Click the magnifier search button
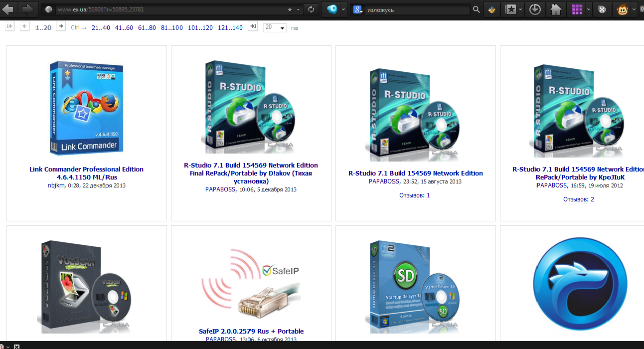Screen dimensions: 644x349 477,9
